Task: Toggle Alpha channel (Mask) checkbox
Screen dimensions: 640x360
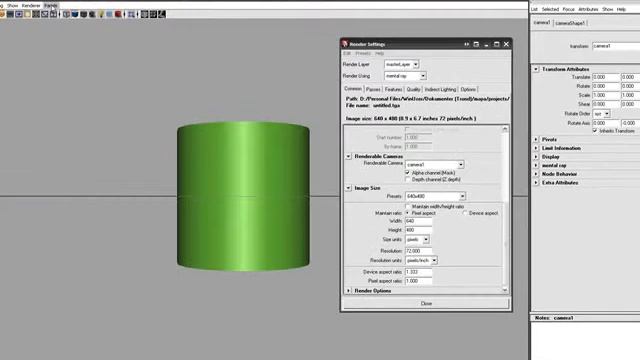Action: point(407,173)
